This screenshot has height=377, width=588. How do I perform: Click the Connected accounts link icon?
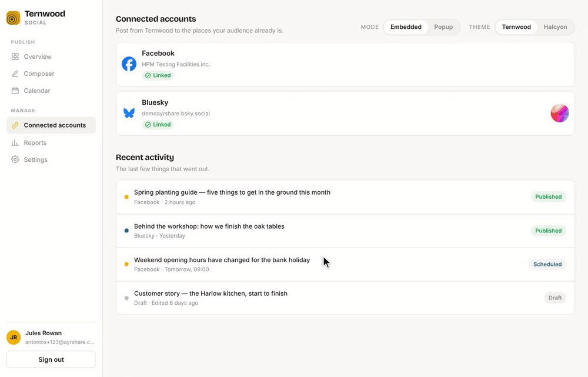15,125
